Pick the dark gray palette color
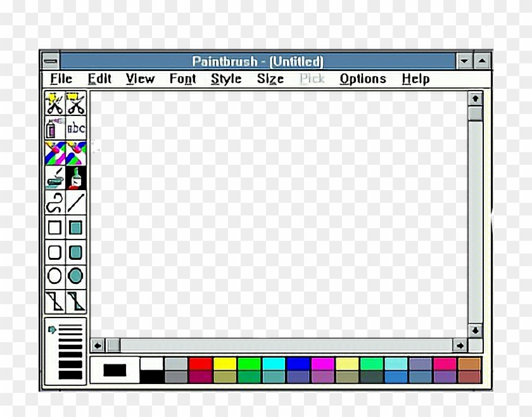The height and width of the screenshot is (417, 532). coord(176,377)
